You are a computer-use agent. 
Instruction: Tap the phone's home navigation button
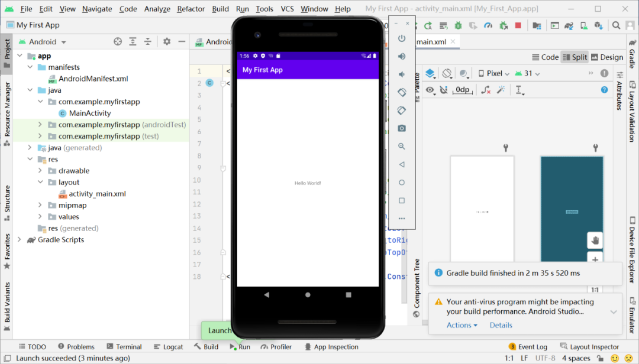308,295
